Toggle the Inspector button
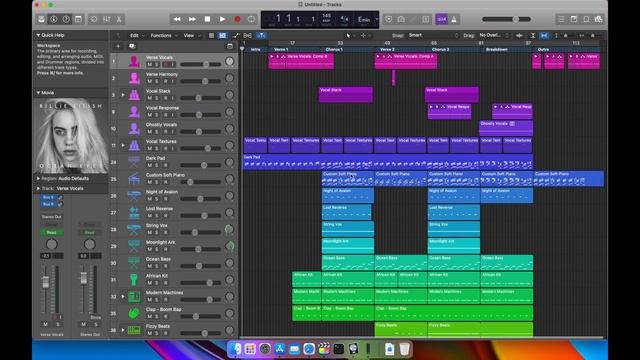640x360 pixels. [53, 19]
